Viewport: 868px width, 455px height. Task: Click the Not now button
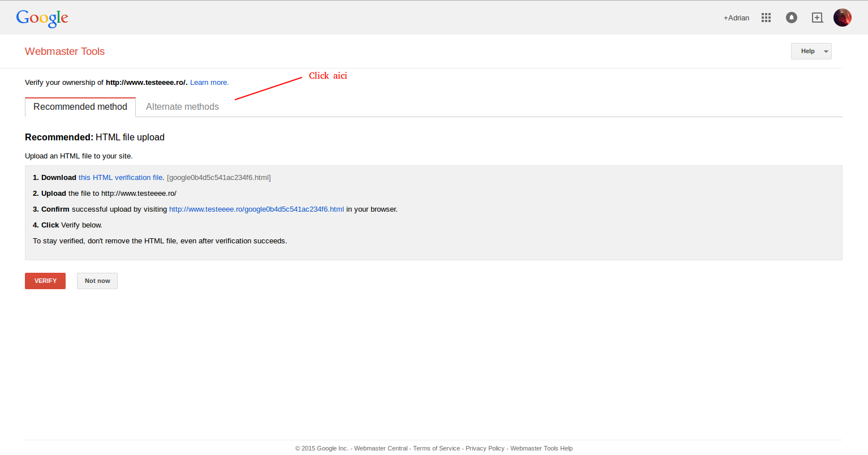pos(97,281)
